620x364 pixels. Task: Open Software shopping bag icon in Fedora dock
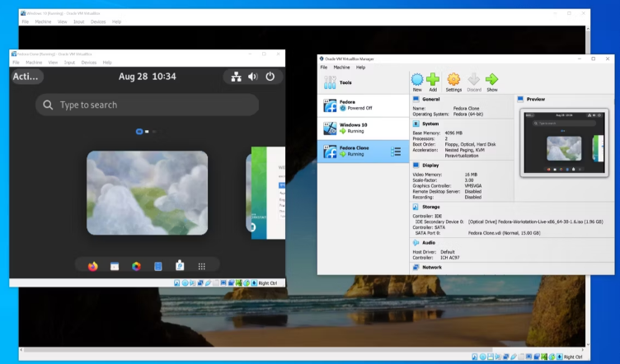180,265
